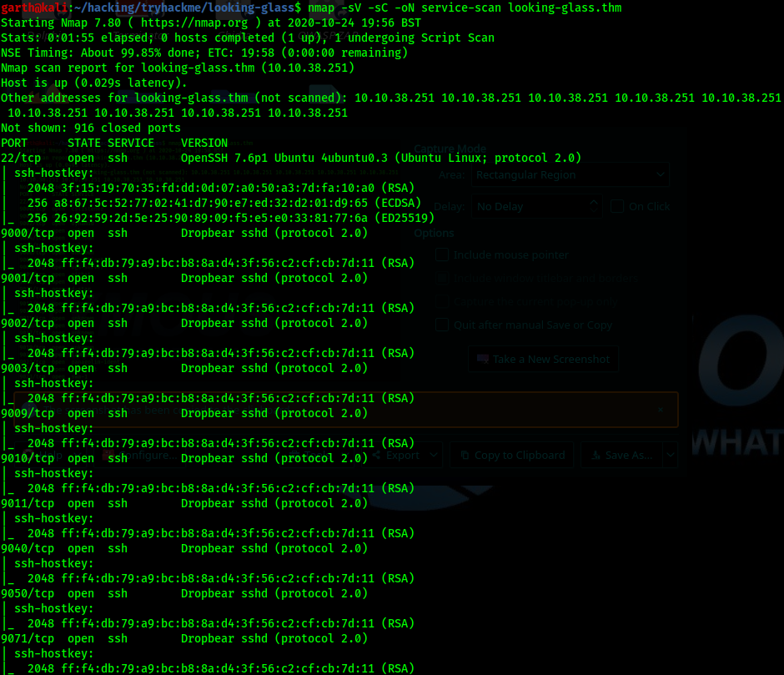Click the 9040/tcp Dropbear sshd row
784x675 pixels.
pos(184,548)
